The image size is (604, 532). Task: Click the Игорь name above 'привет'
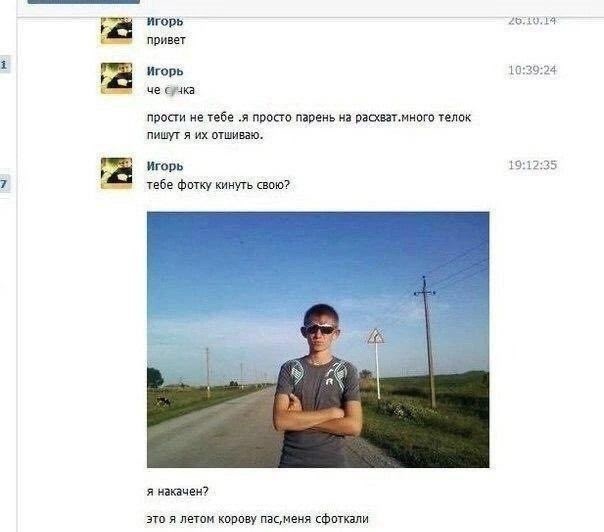click(x=165, y=22)
